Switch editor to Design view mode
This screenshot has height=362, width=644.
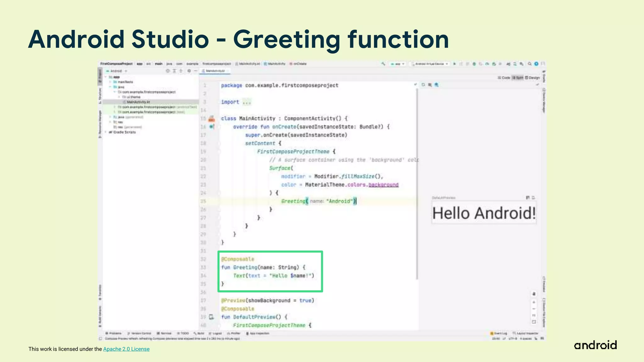pyautogui.click(x=532, y=78)
